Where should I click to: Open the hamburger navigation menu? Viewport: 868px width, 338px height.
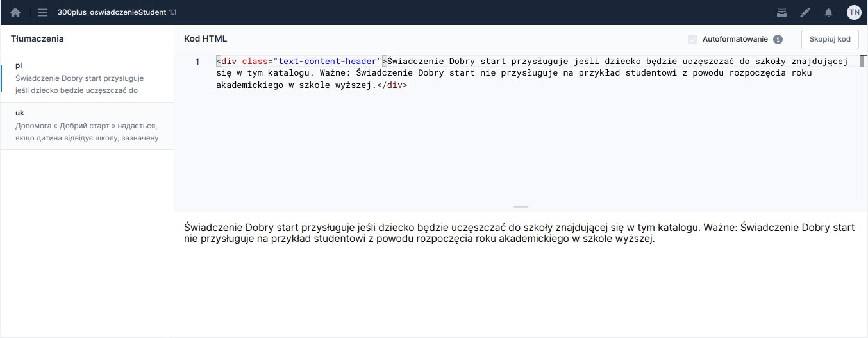coord(43,12)
